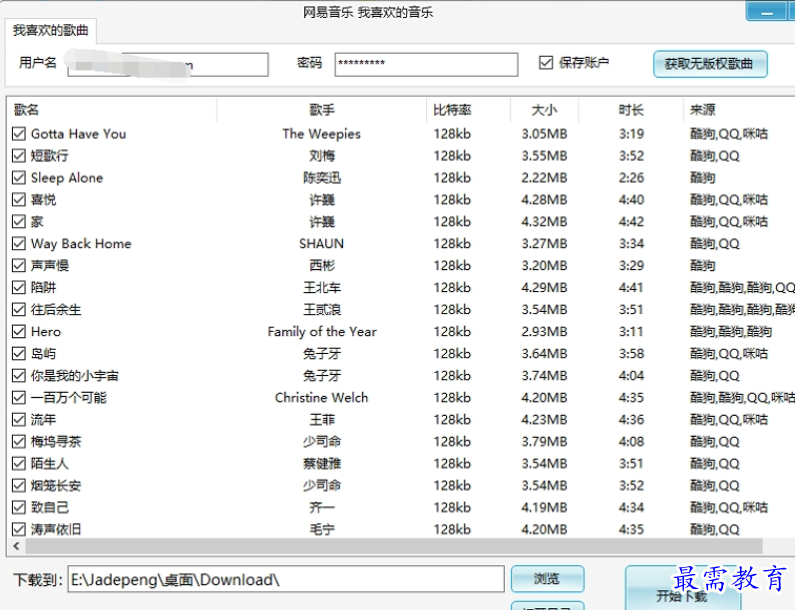The image size is (795, 610).
Task: Select artist SHAUN
Action: coord(321,243)
